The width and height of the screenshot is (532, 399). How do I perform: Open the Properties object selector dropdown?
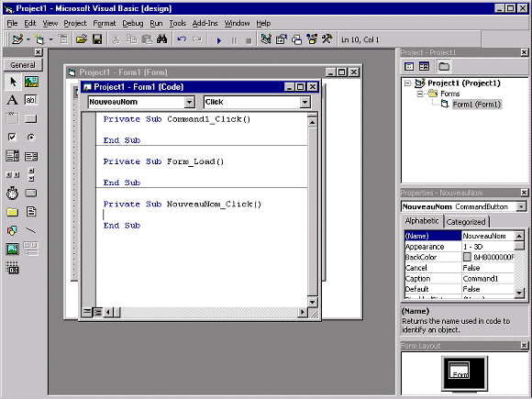(x=521, y=206)
